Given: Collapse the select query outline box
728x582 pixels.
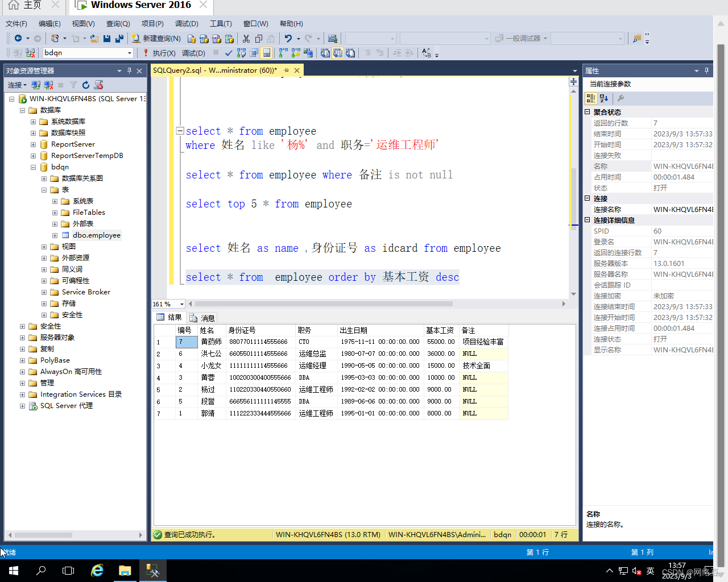Looking at the screenshot, I should point(180,131).
